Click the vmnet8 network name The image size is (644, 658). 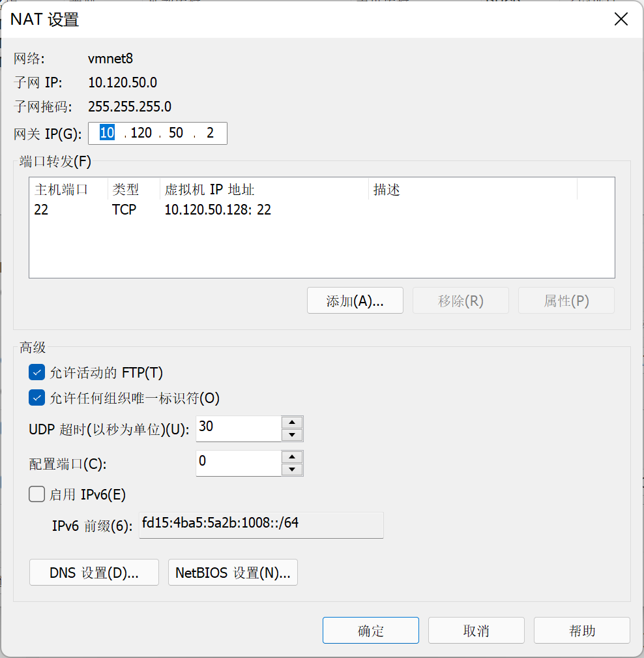(110, 58)
